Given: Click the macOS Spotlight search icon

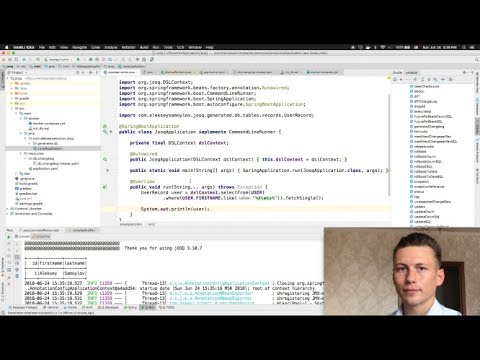Looking at the screenshot, I should coord(465,47).
